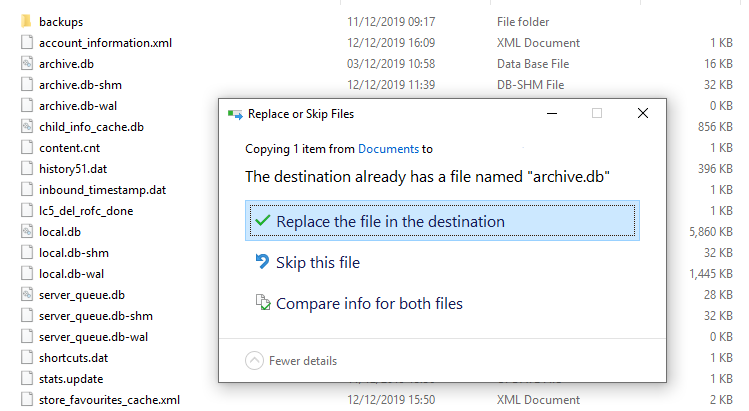Minimize the Replace or Skip Files dialog
The height and width of the screenshot is (411, 749).
(x=552, y=114)
